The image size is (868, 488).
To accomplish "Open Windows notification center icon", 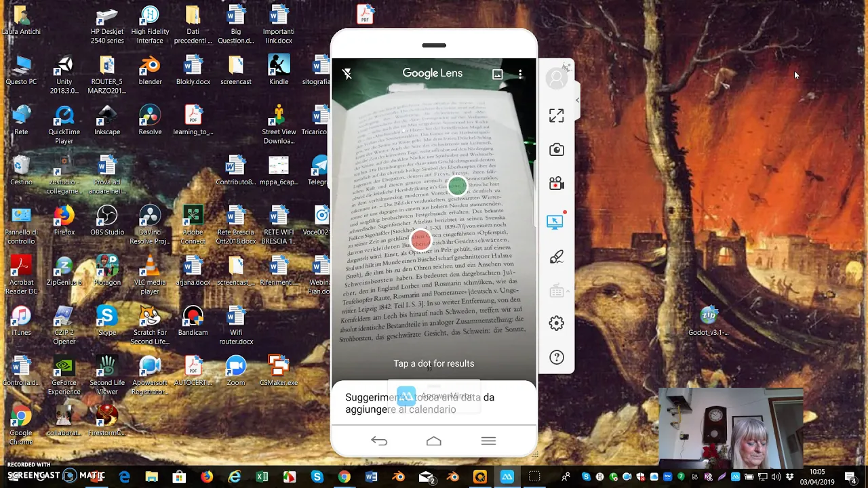I will [x=850, y=477].
